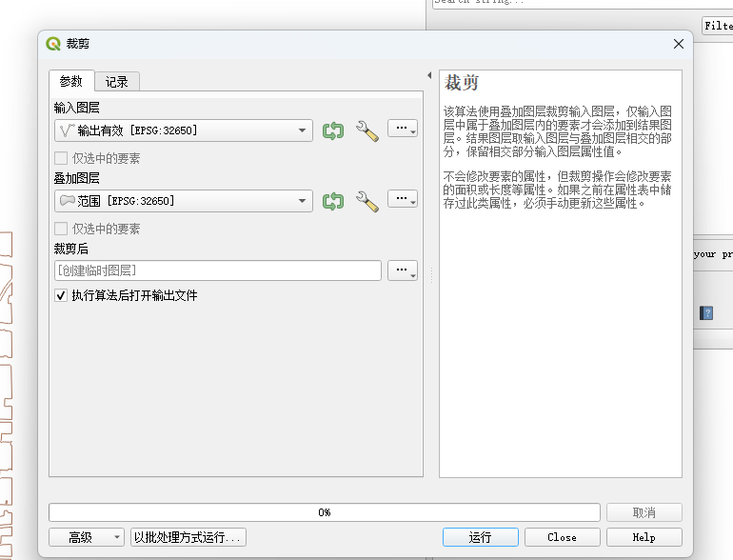Click iterate icon for overlay layer 范围
This screenshot has height=560, width=733.
tap(332, 201)
